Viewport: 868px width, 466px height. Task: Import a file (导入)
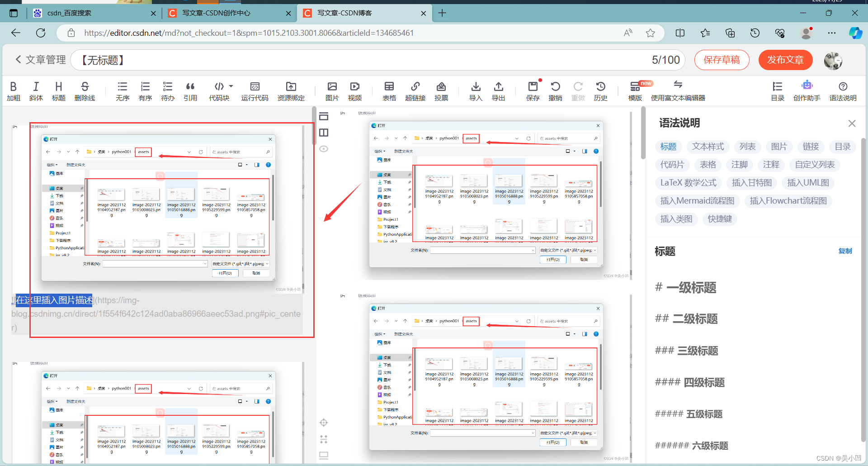pyautogui.click(x=476, y=91)
